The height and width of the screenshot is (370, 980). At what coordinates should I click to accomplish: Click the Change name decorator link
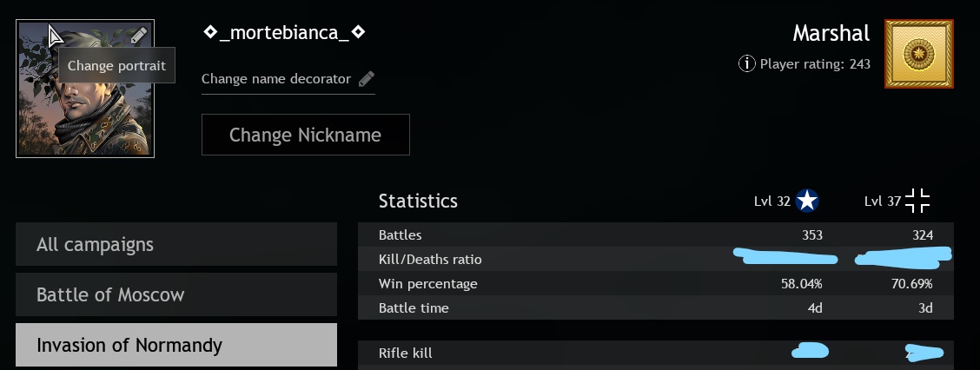pos(276,79)
